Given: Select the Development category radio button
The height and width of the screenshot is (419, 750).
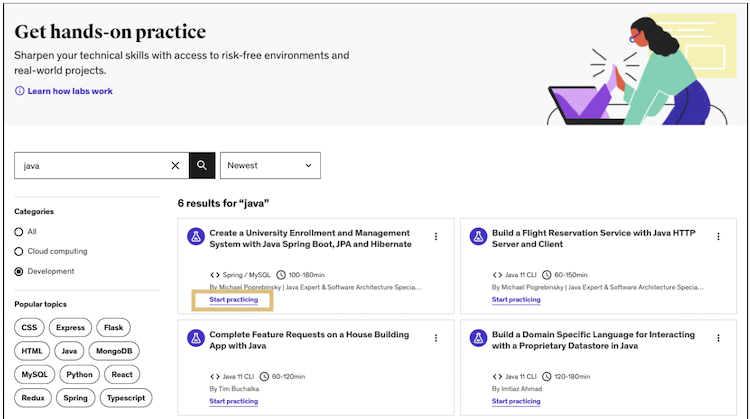Looking at the screenshot, I should tap(19, 271).
